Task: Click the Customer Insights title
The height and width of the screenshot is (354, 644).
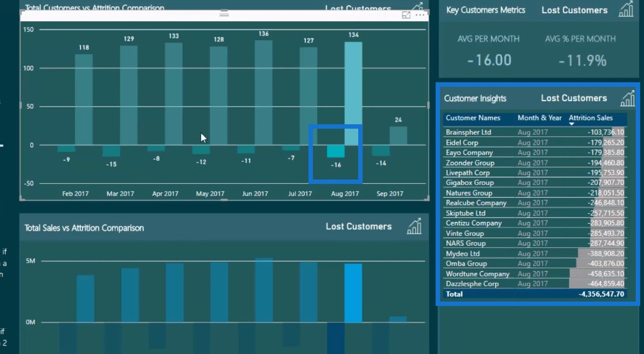Action: click(475, 98)
